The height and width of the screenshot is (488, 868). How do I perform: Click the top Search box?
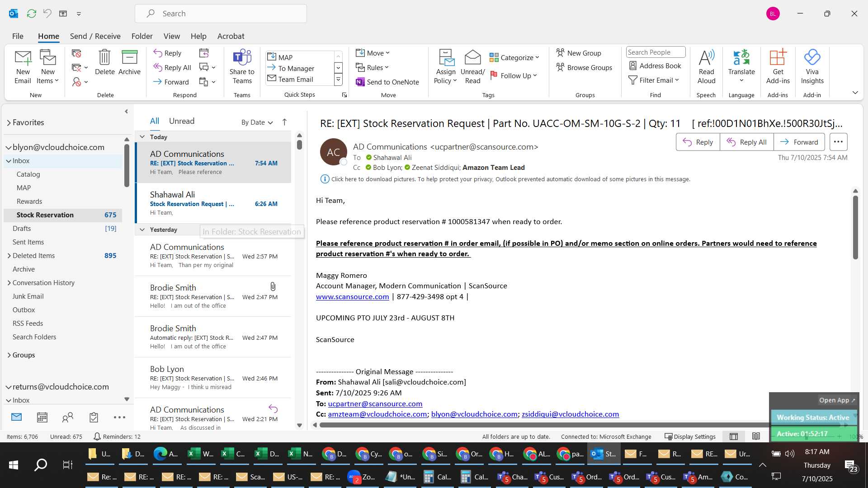221,14
